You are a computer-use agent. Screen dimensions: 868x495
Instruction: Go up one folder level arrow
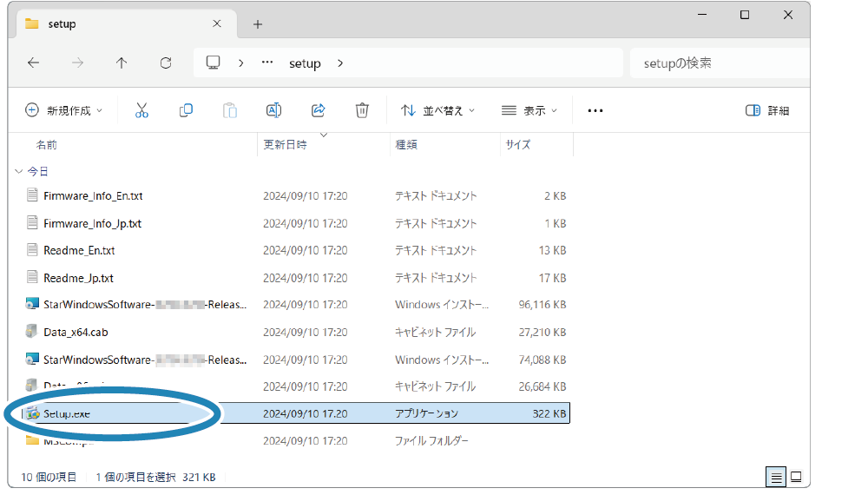[122, 63]
